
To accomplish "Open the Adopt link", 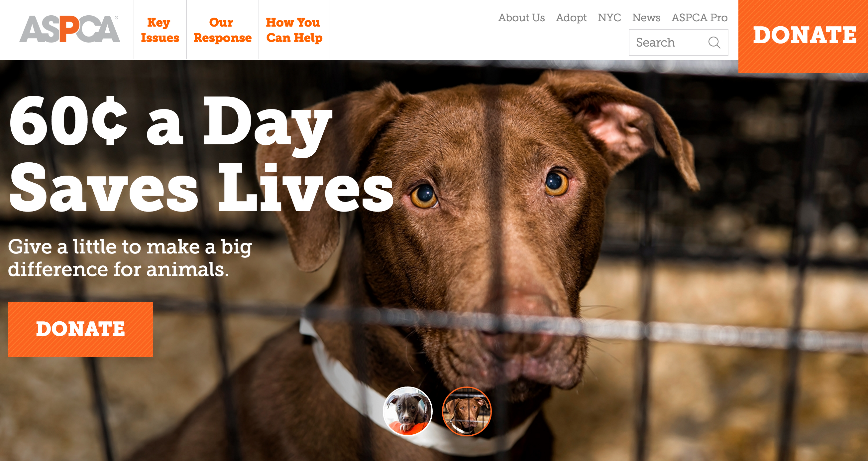I will click(571, 18).
